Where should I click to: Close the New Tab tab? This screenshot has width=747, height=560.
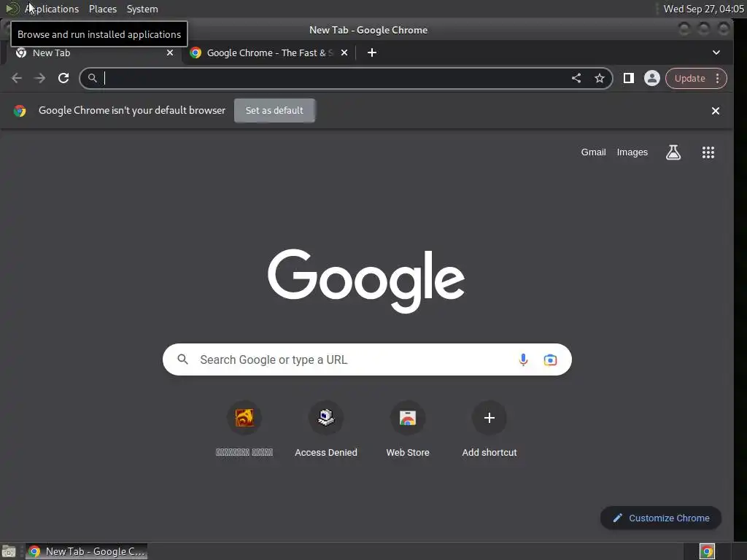[x=170, y=52]
